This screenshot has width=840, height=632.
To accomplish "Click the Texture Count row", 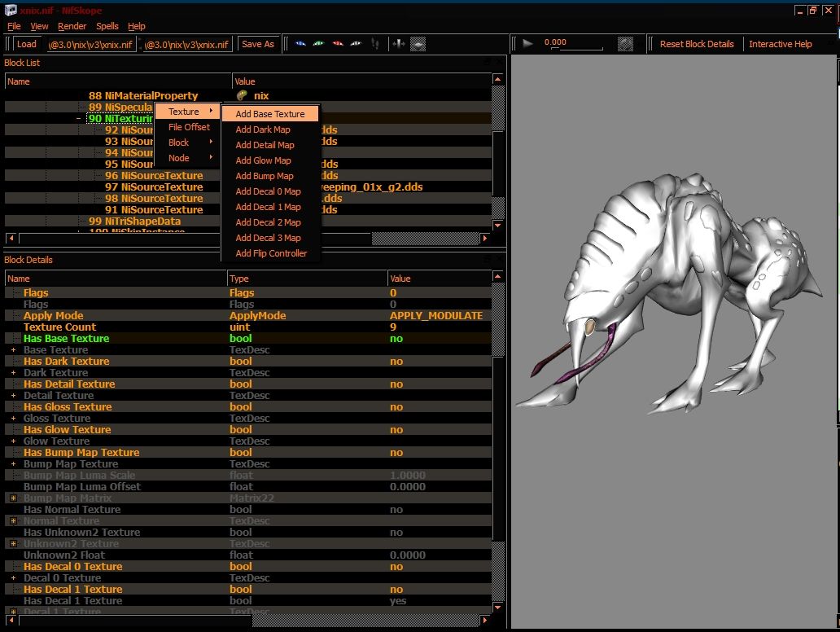I will click(x=248, y=327).
